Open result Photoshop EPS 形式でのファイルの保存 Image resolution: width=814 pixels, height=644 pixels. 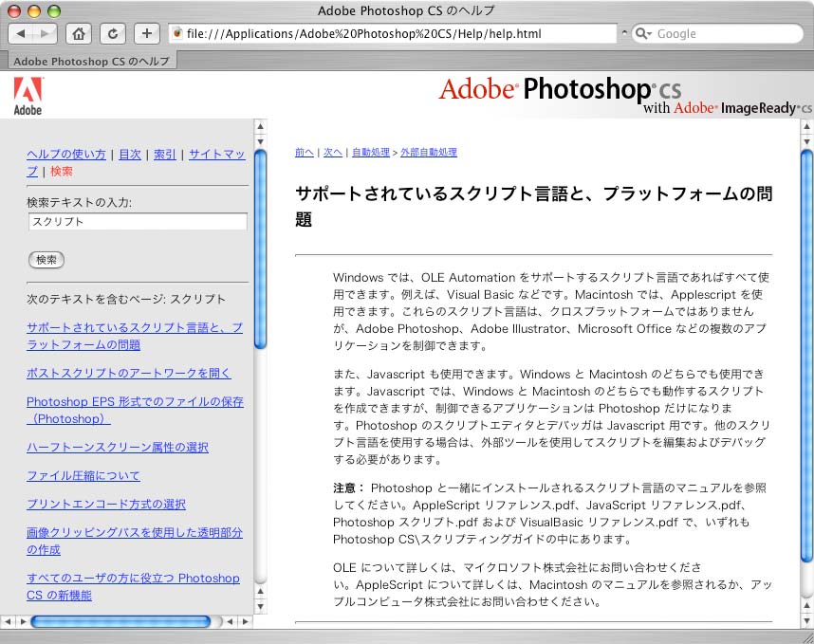pyautogui.click(x=135, y=410)
